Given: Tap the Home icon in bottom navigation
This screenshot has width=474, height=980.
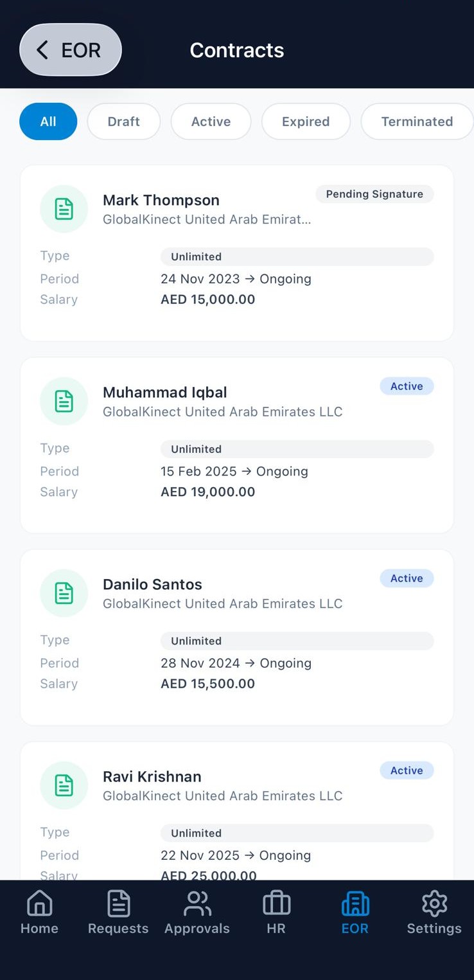Looking at the screenshot, I should (x=39, y=904).
